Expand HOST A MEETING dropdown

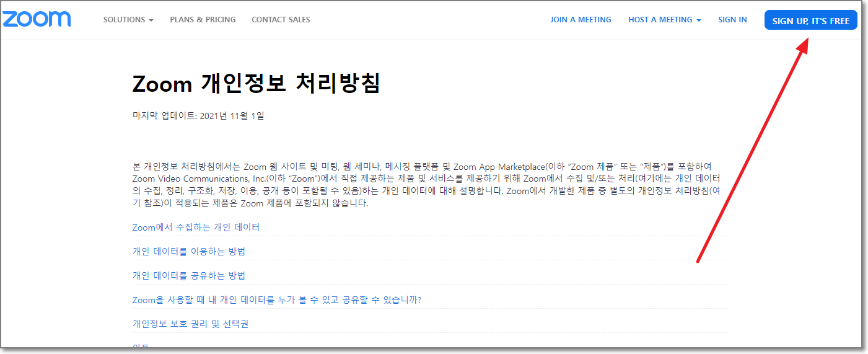pyautogui.click(x=665, y=20)
